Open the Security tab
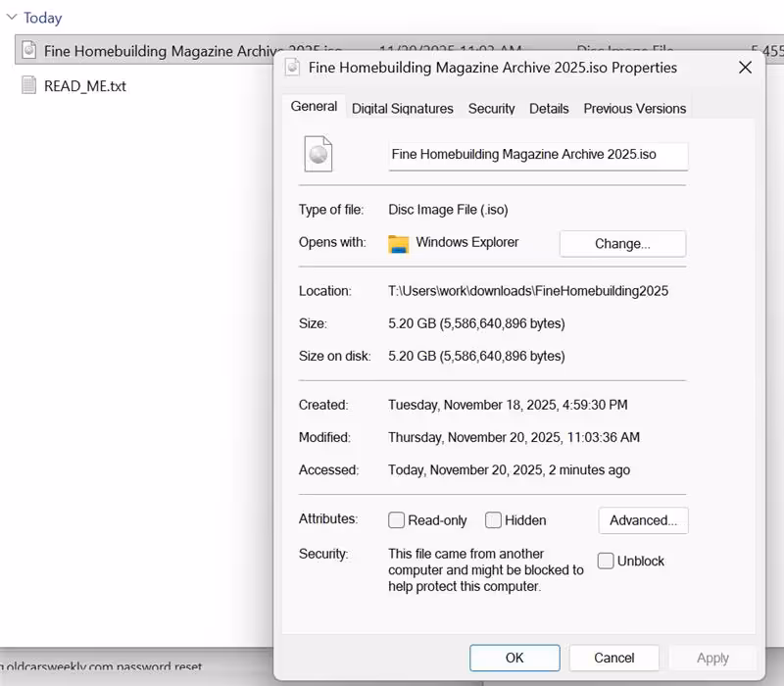 491,109
